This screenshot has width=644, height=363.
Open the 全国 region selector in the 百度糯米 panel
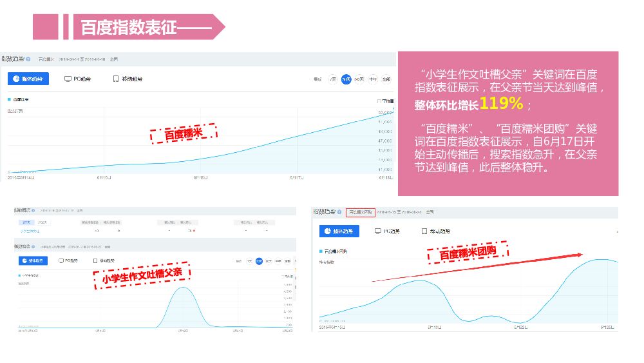[x=114, y=59]
